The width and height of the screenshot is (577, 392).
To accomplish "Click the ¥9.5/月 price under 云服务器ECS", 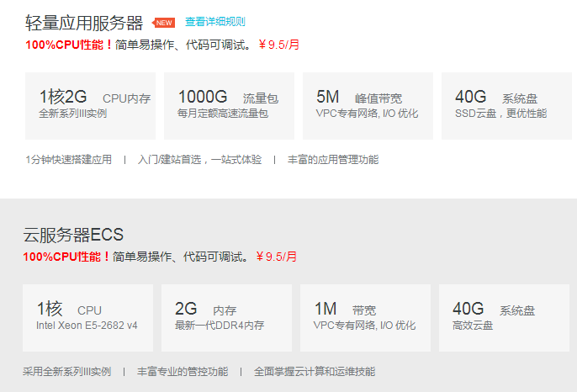I will point(277,257).
